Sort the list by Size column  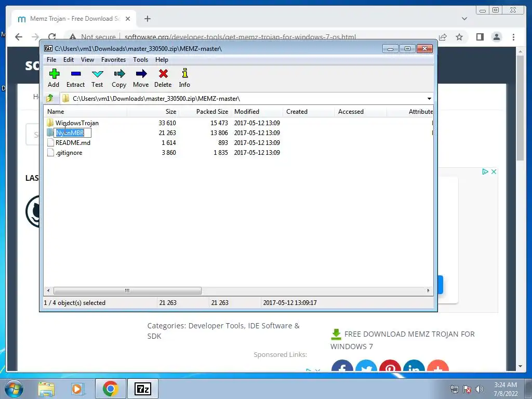153,112
